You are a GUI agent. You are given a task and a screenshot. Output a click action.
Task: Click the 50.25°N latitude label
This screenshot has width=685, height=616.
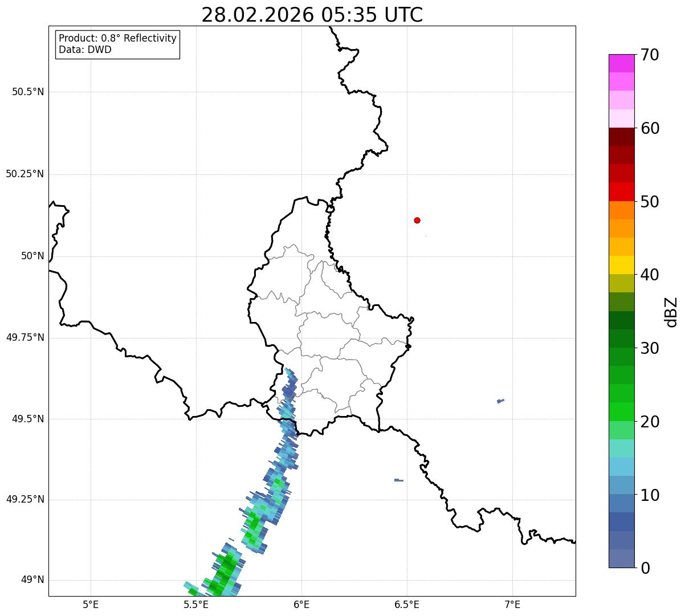pos(25,174)
